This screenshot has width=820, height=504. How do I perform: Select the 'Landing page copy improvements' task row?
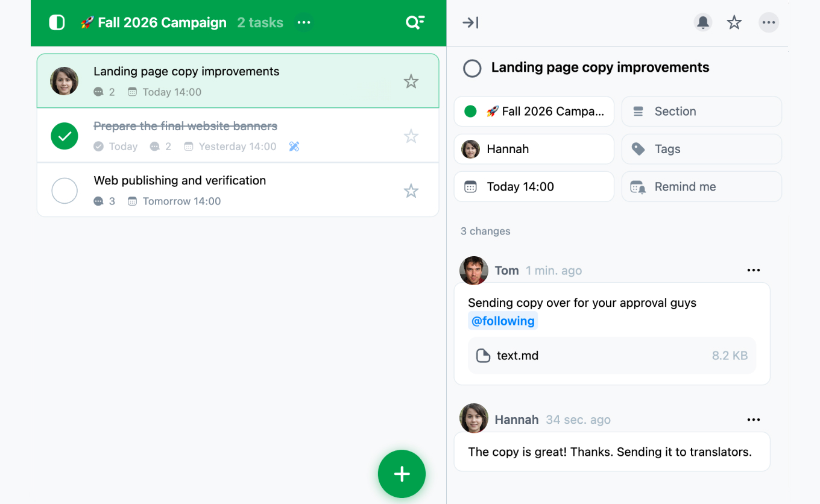coord(238,81)
